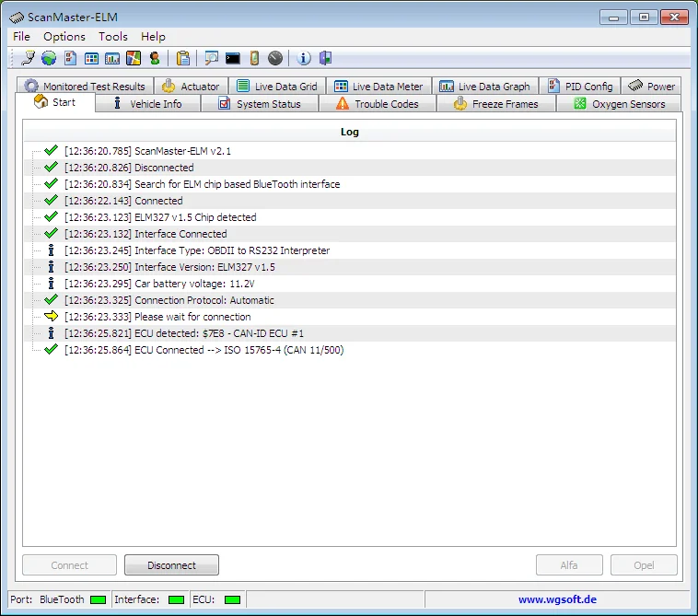
Task: Switch to the PID Config tab
Action: 580,86
